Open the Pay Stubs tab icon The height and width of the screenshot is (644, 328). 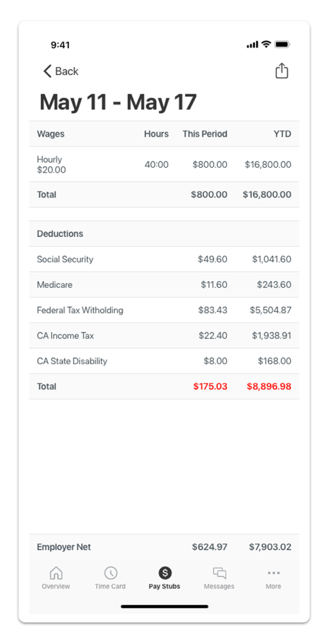click(164, 573)
